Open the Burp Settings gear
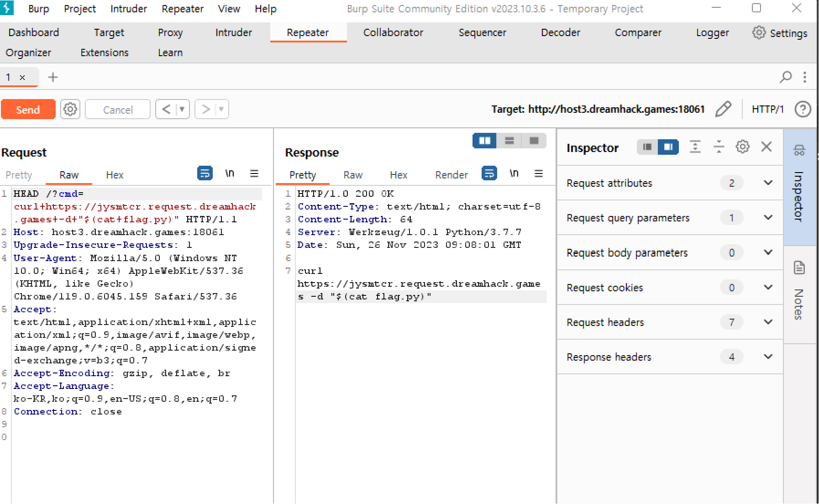The image size is (819, 504). pyautogui.click(x=780, y=33)
